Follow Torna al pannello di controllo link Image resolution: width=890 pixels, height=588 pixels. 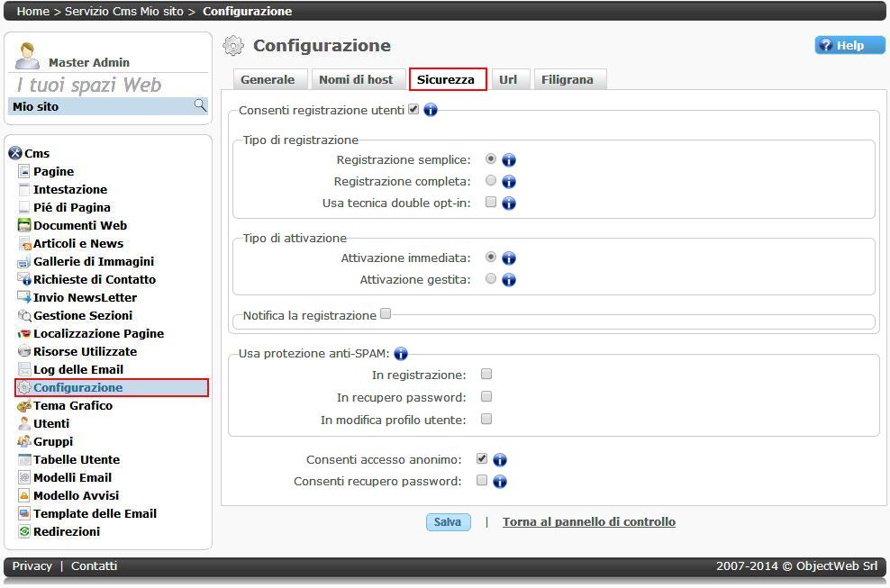pos(588,522)
